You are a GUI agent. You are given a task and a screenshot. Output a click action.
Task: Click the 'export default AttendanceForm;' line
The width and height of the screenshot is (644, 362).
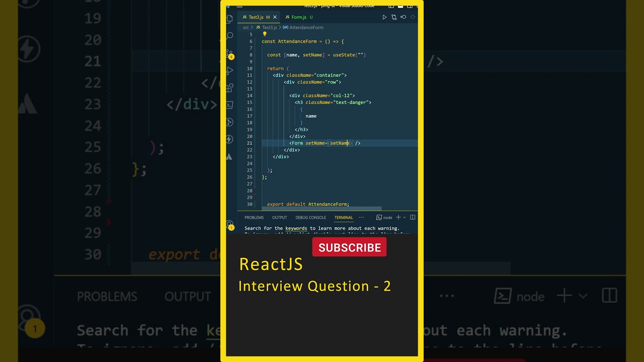308,204
